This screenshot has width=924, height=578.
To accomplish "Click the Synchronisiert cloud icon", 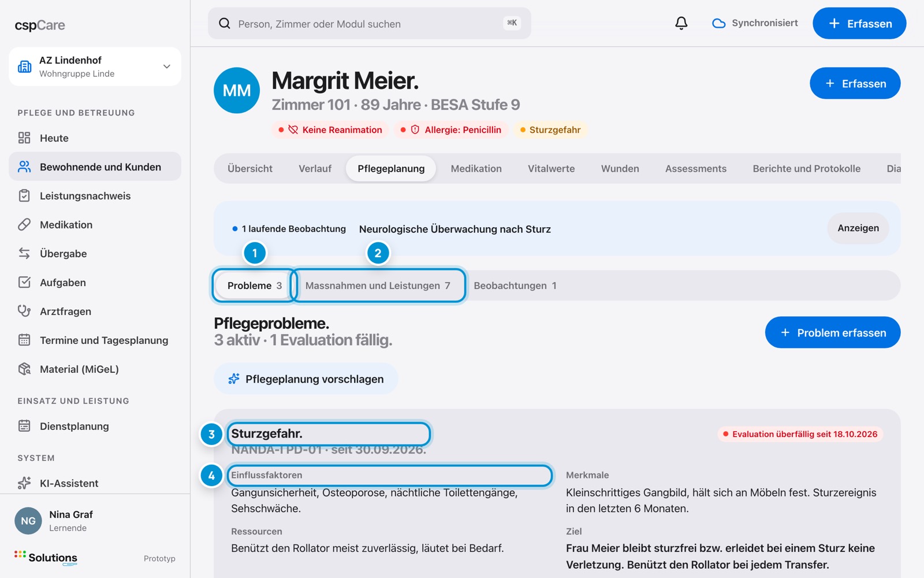I will [719, 23].
